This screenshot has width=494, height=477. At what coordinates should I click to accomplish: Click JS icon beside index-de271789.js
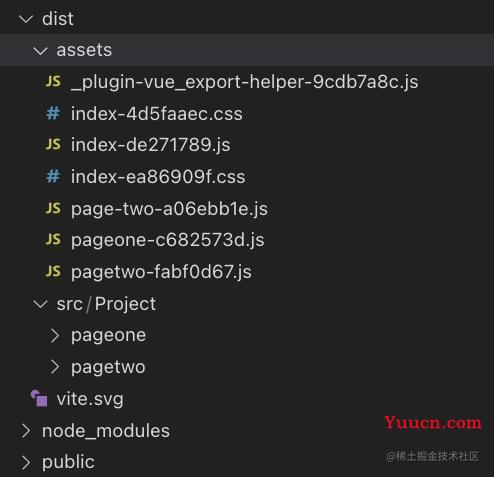[53, 145]
